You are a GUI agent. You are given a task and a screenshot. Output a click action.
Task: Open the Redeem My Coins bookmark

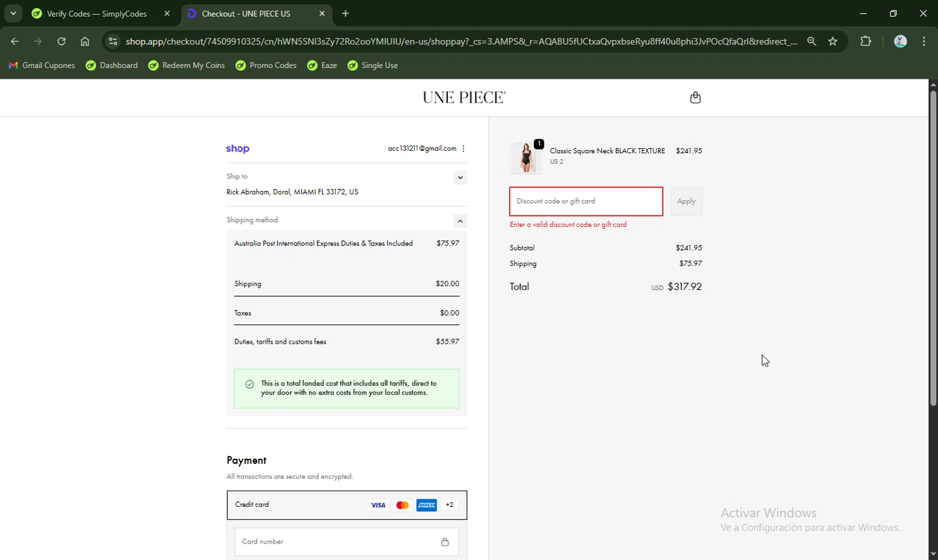[x=186, y=65]
